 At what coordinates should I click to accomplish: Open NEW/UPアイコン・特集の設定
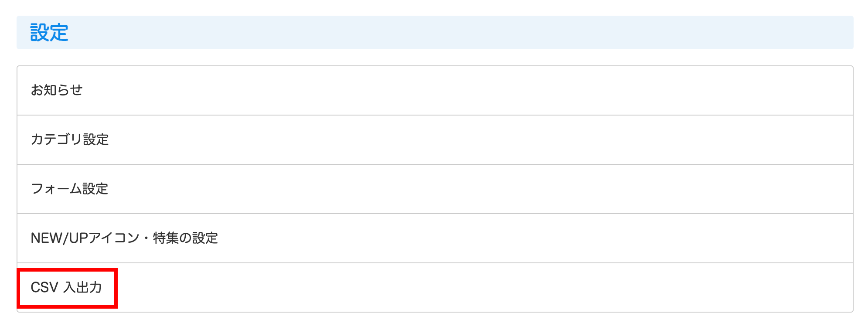click(x=124, y=238)
